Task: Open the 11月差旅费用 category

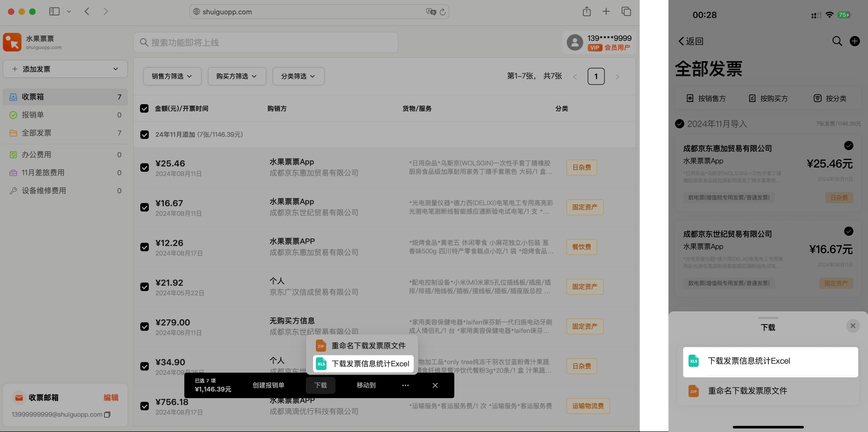Action: pyautogui.click(x=65, y=173)
